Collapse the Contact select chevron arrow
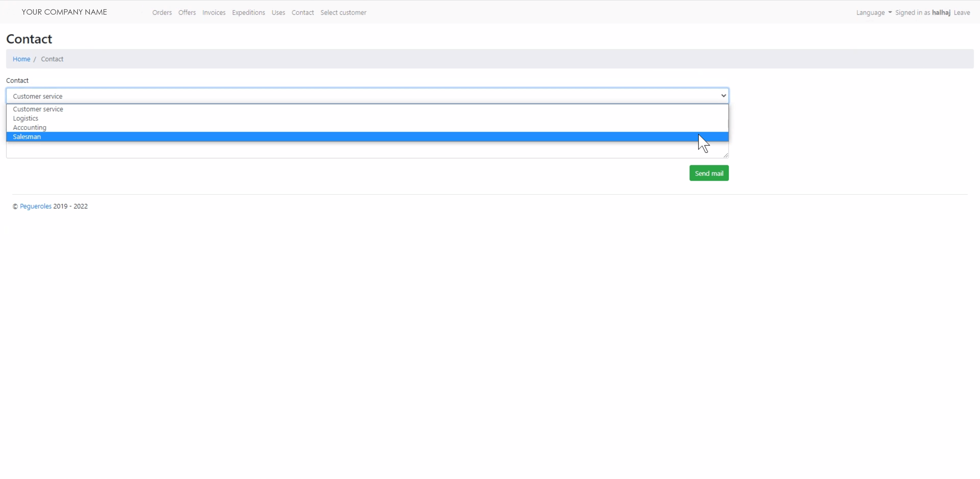The width and height of the screenshot is (980, 479). click(723, 96)
